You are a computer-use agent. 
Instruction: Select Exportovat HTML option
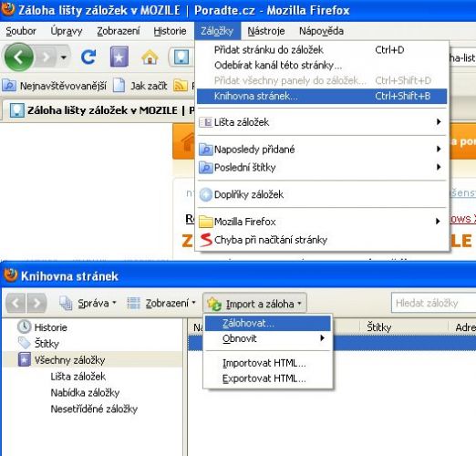point(268,378)
